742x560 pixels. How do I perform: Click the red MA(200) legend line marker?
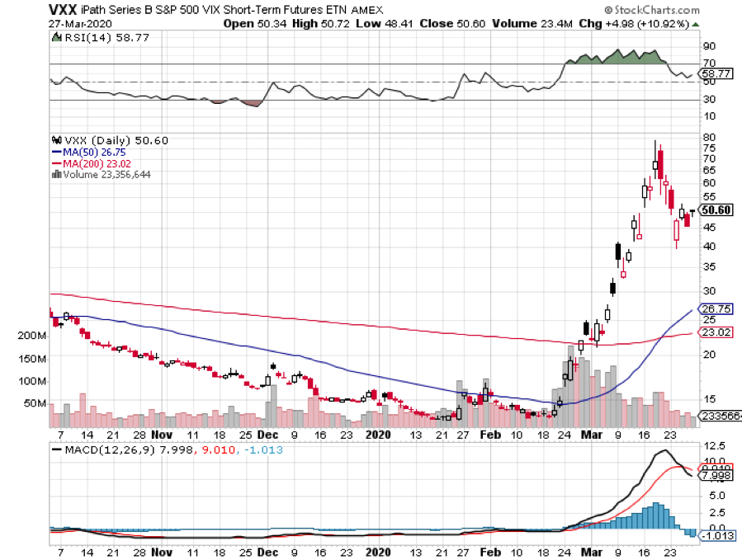pyautogui.click(x=56, y=163)
